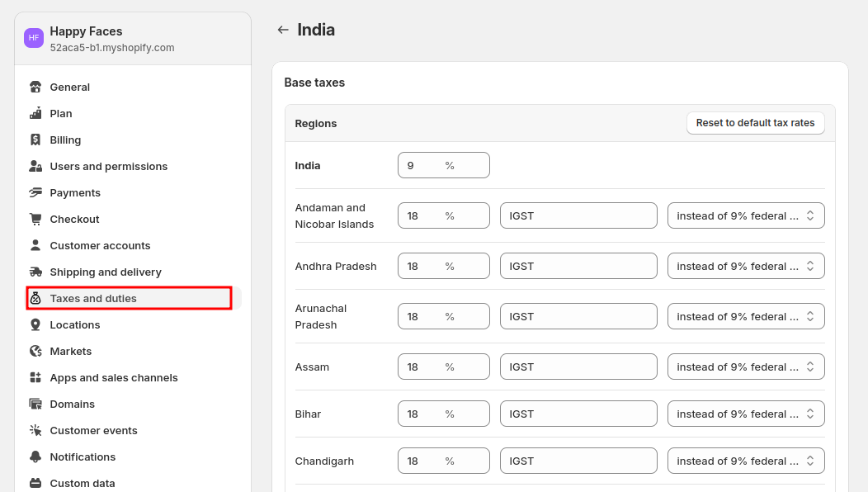The width and height of the screenshot is (868, 492).
Task: Click the Locations pin icon
Action: pyautogui.click(x=35, y=324)
